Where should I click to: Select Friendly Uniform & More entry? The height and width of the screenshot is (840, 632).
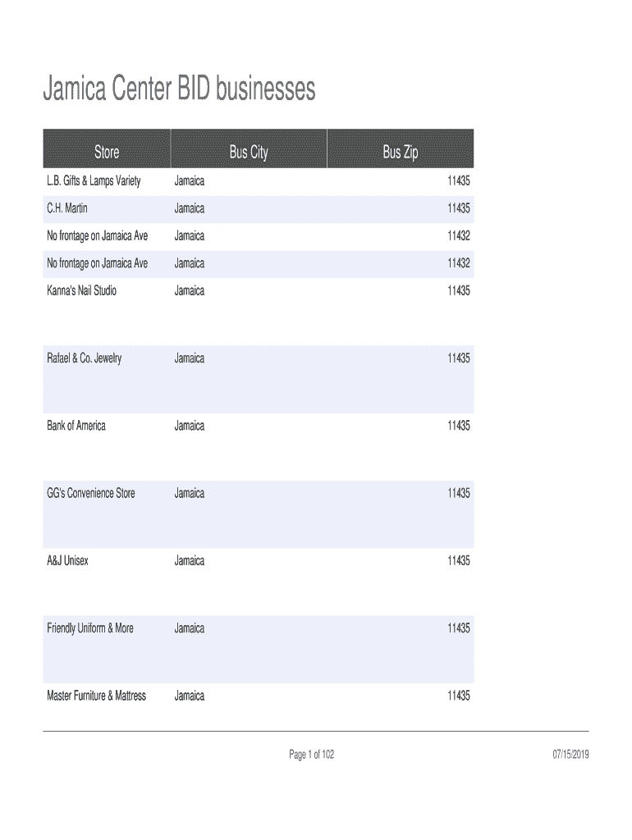click(90, 628)
